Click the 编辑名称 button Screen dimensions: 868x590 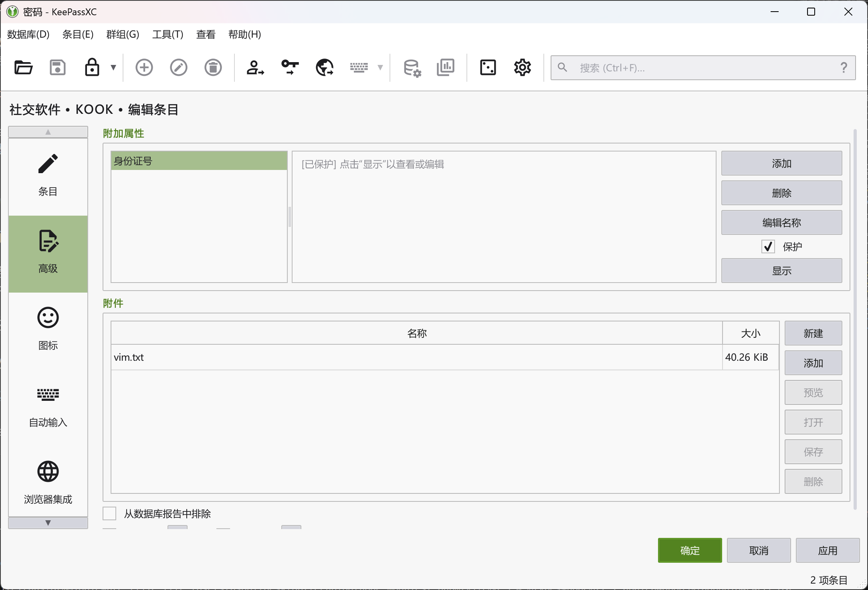782,222
